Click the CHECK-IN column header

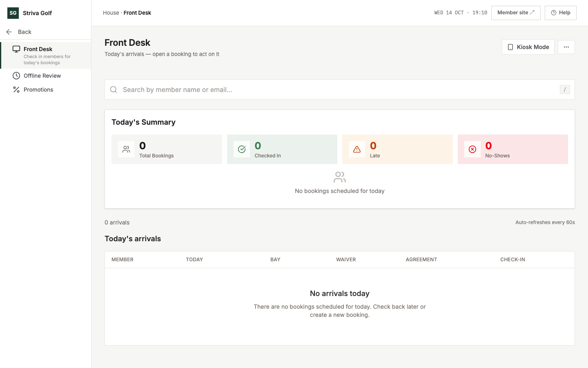513,260
